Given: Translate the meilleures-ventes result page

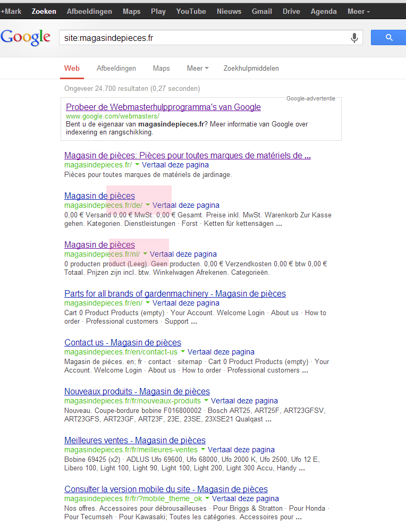Looking at the screenshot, I should tap(241, 450).
